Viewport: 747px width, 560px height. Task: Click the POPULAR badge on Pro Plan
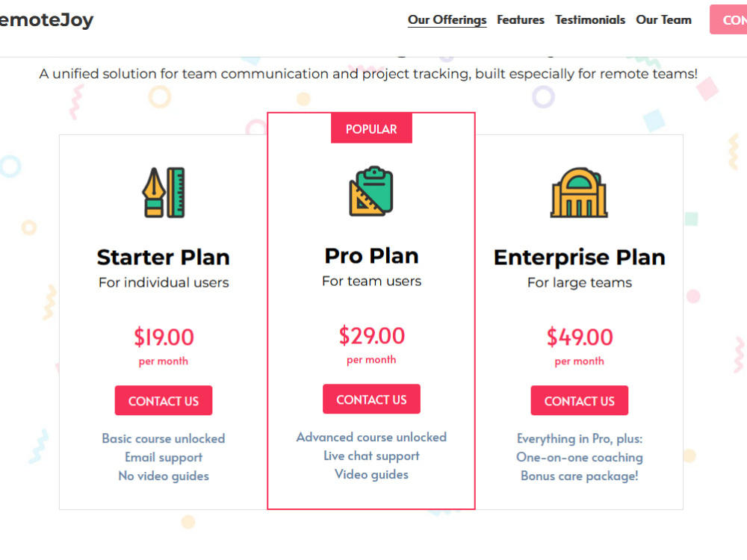pyautogui.click(x=371, y=128)
